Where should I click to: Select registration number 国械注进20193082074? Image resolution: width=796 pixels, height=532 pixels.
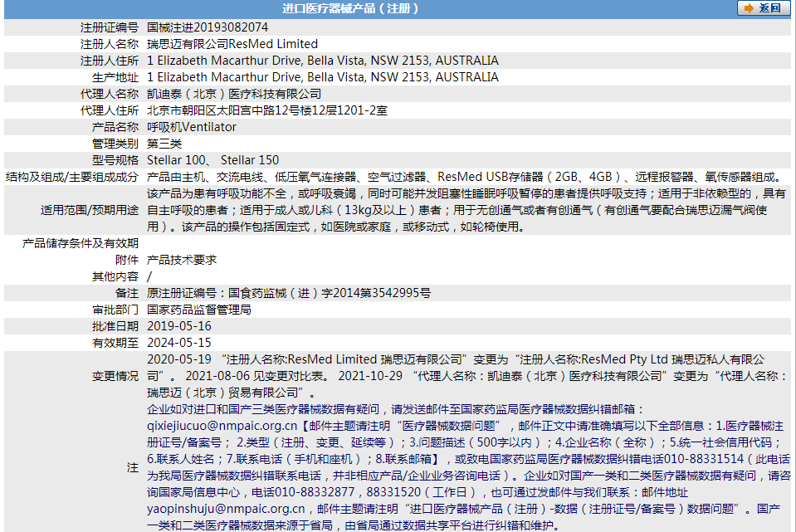click(x=208, y=27)
